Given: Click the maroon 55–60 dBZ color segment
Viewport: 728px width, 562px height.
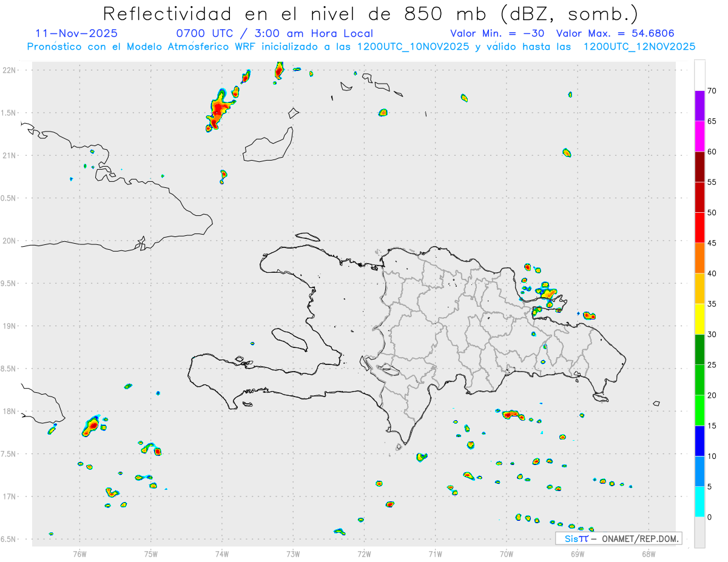Looking at the screenshot, I should tap(699, 167).
